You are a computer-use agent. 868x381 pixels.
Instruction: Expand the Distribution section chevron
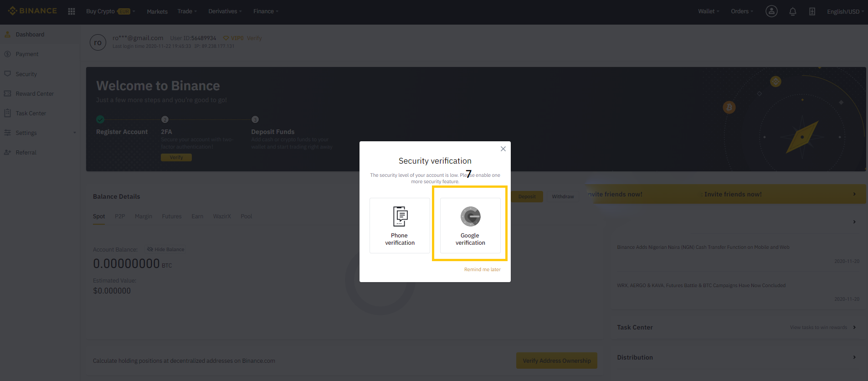click(854, 357)
